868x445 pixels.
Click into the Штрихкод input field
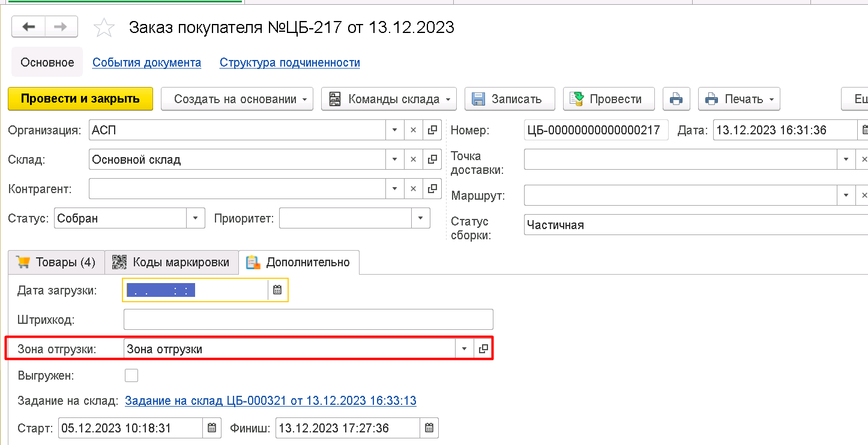[x=309, y=320]
